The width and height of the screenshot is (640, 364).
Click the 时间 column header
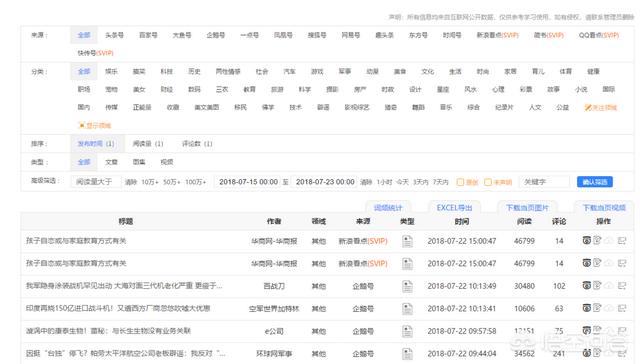pyautogui.click(x=462, y=221)
